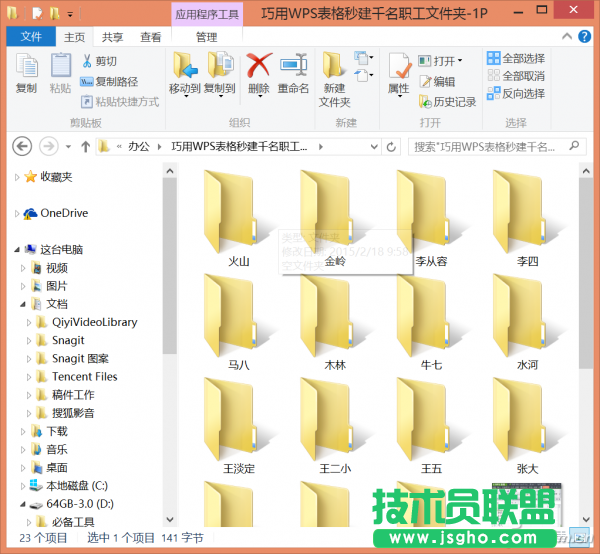Collapse the 这台电脑 tree node
The width and height of the screenshot is (600, 554).
coord(16,250)
